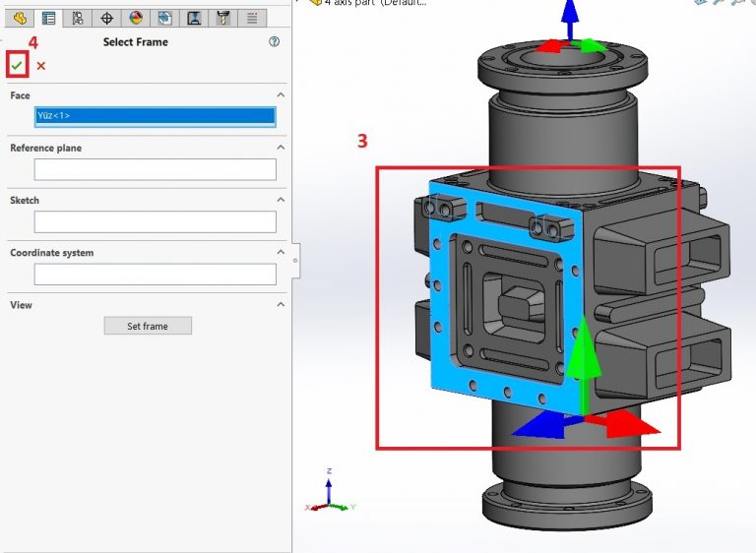This screenshot has height=553, width=756.
Task: Click the Reference plane selection box
Action: coord(155,169)
